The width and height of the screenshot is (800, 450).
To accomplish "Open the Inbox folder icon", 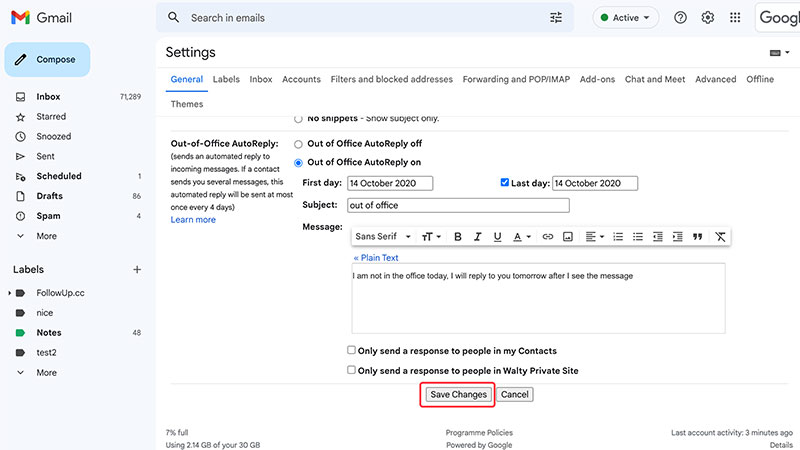I will (x=20, y=96).
